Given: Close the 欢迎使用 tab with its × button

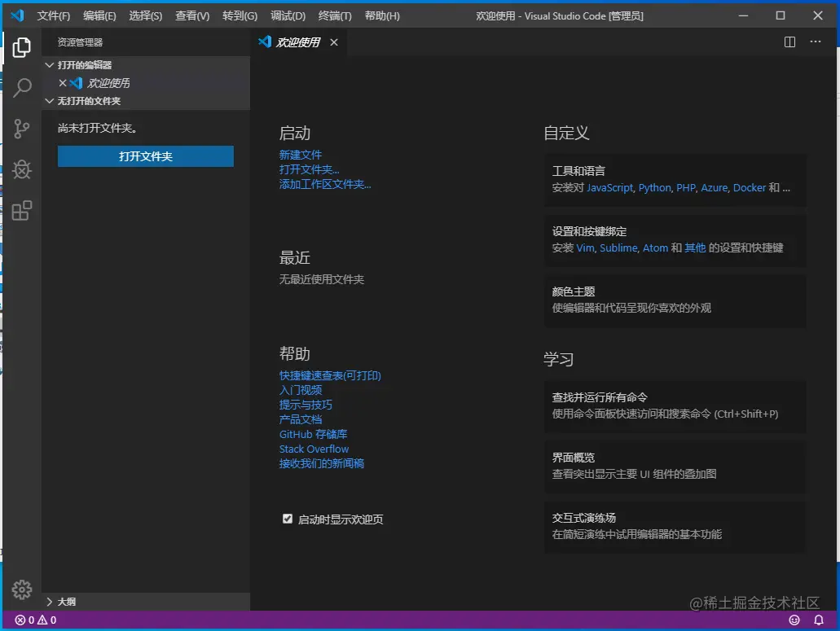Looking at the screenshot, I should coord(333,42).
